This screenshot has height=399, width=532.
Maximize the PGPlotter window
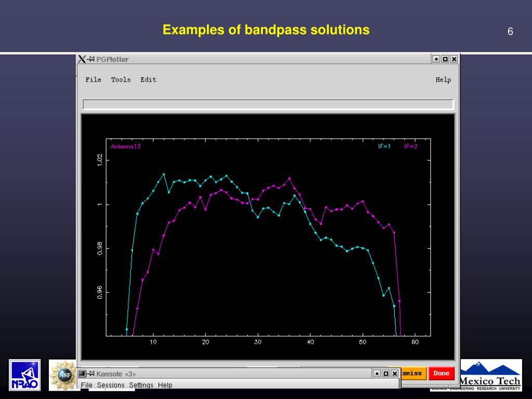[445, 59]
